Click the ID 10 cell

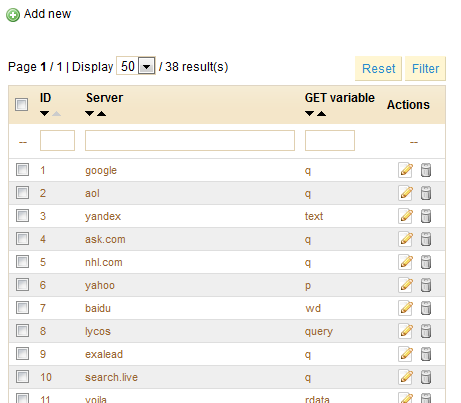tap(46, 377)
